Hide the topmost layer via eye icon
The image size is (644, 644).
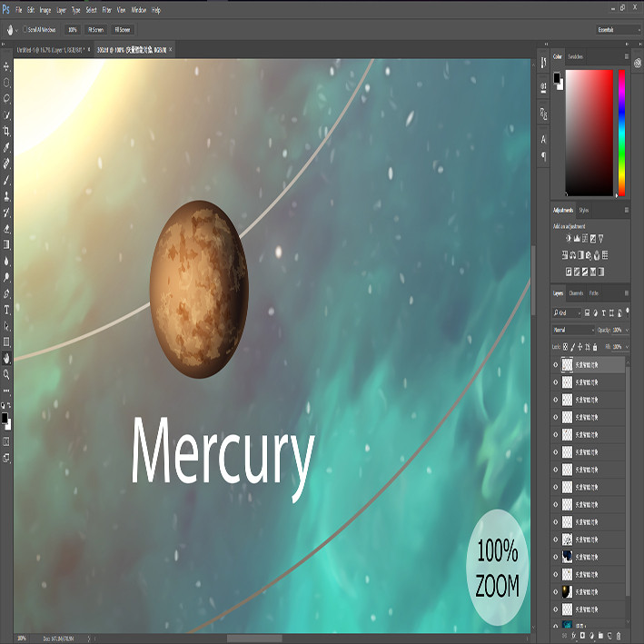[556, 365]
